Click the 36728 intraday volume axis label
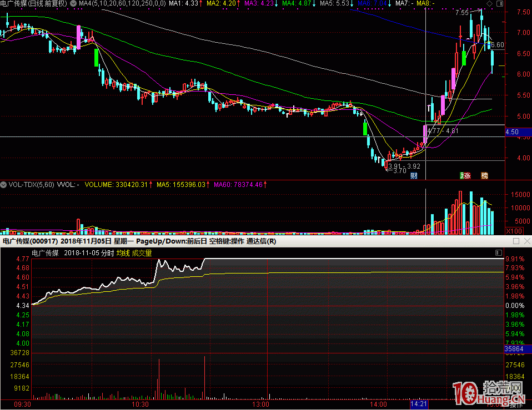Screen dimensions: 532x410 [x=19, y=353]
